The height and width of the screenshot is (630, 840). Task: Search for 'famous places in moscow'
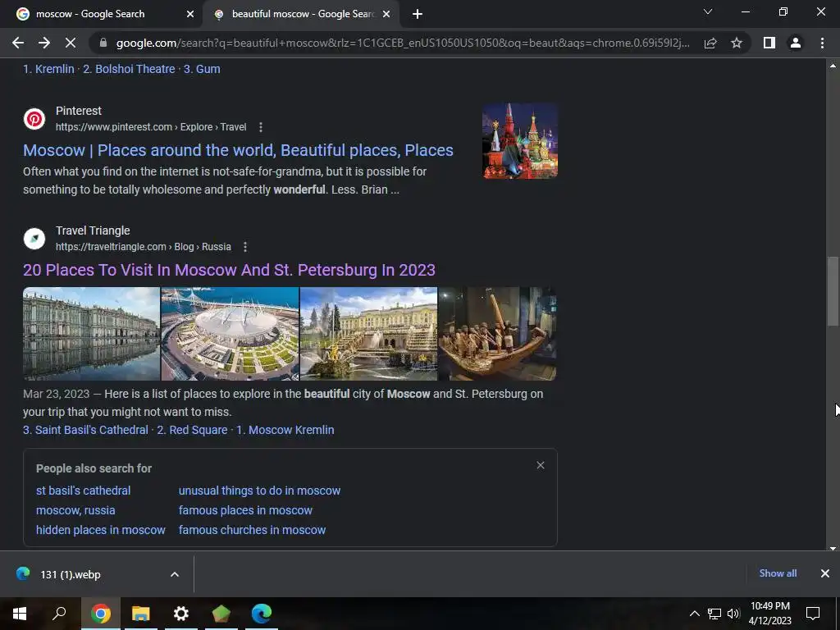click(245, 510)
